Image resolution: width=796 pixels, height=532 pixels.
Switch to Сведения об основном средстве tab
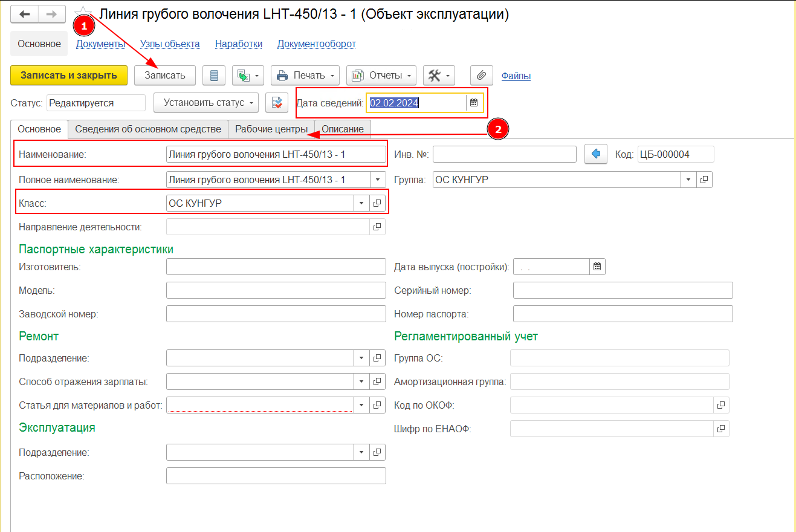148,129
